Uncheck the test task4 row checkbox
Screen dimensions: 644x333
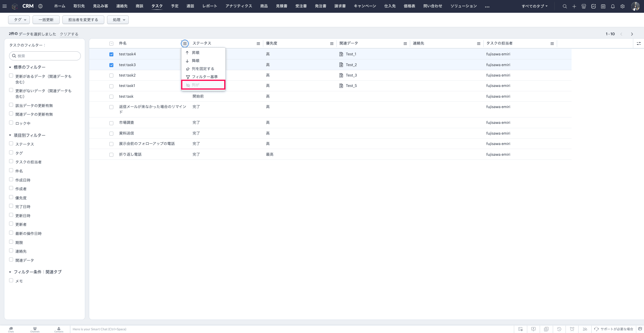(111, 54)
